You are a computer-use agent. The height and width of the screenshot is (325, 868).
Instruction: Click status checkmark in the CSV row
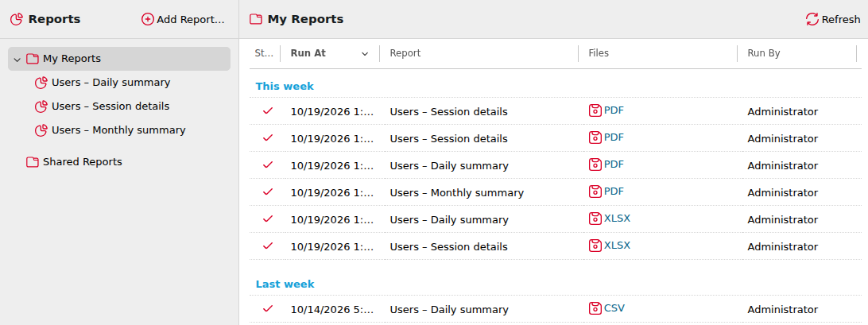click(x=268, y=308)
